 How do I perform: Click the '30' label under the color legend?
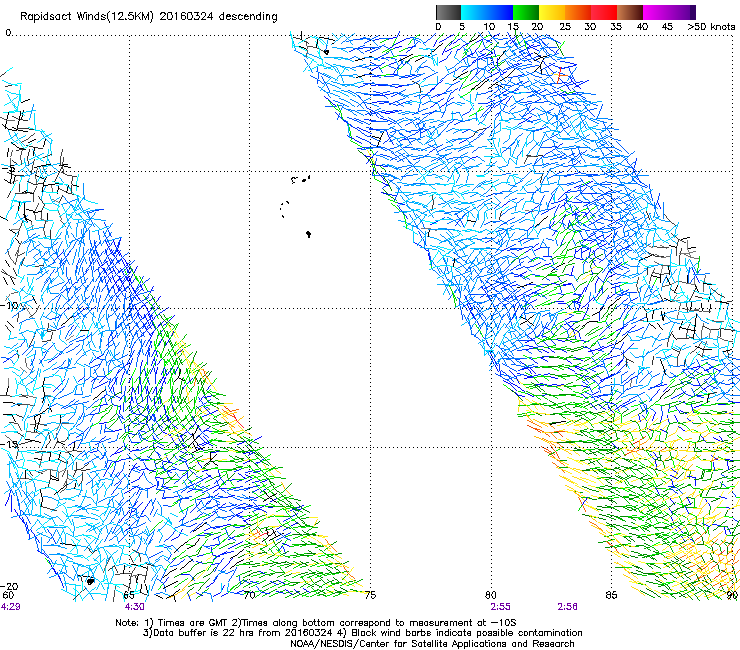tap(590, 27)
